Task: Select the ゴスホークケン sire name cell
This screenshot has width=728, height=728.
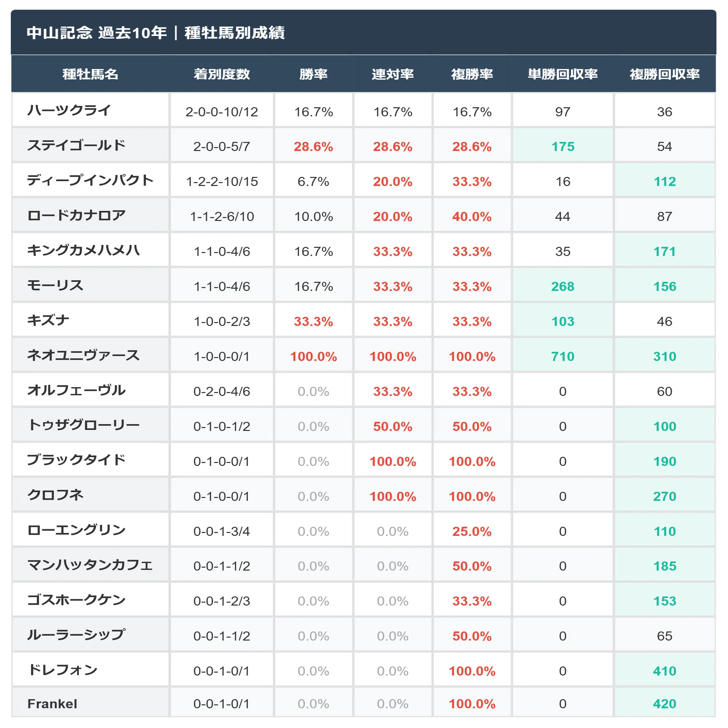Action: pos(90,600)
